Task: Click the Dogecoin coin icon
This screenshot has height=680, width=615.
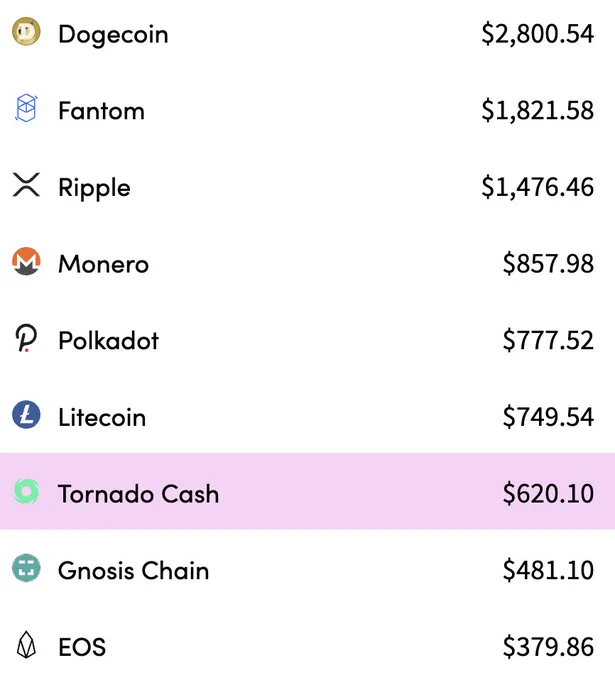Action: coord(26,31)
